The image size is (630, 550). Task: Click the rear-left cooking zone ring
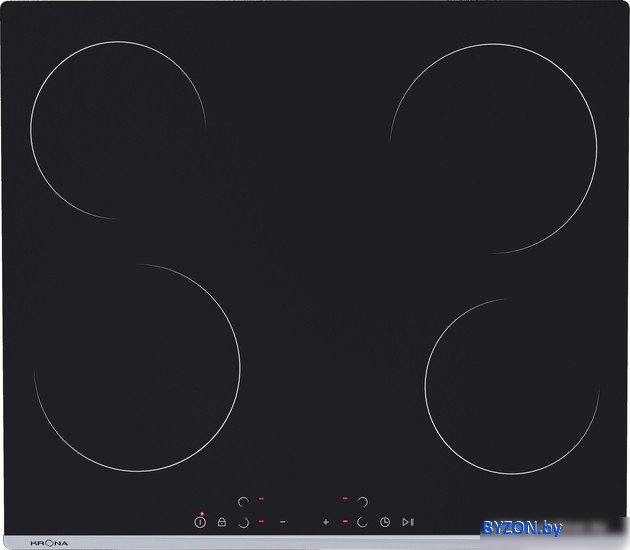(118, 130)
